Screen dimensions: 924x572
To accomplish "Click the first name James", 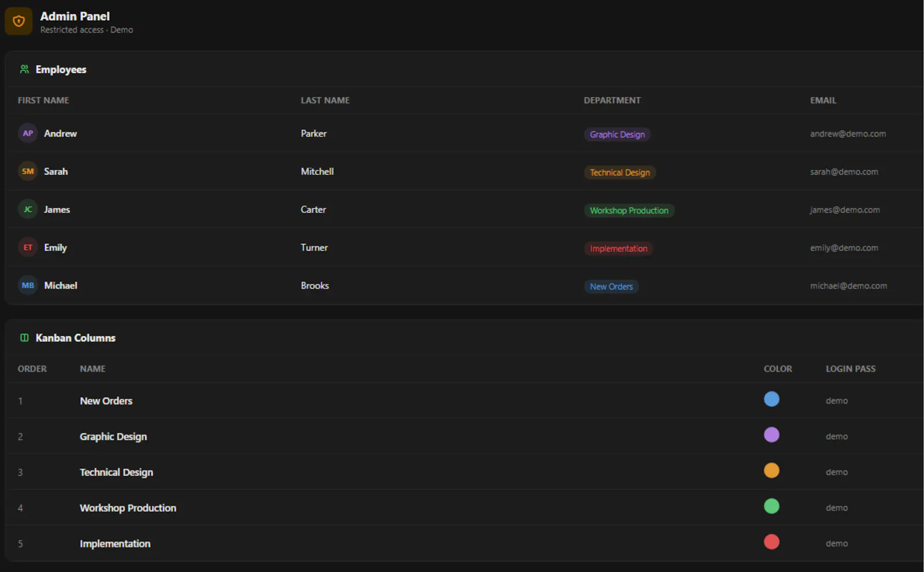I will (x=57, y=210).
